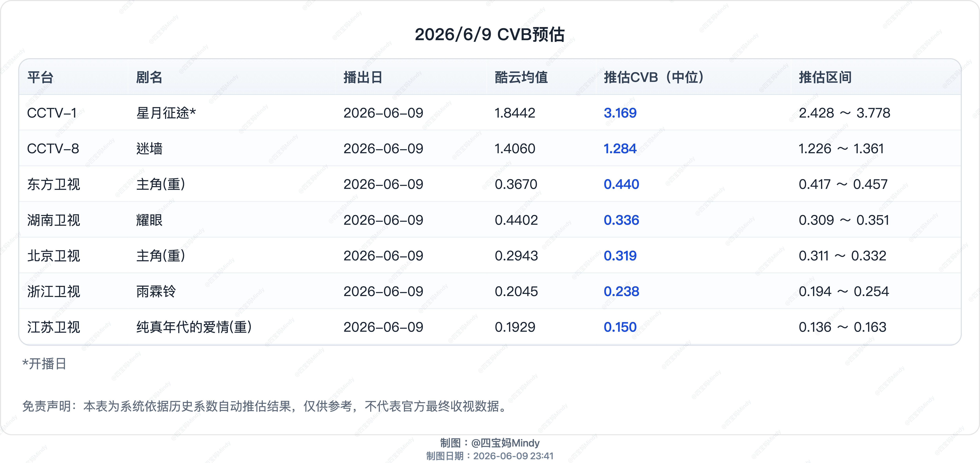Click the blue CVB estimate '0.319'
The image size is (980, 463).
pos(620,256)
